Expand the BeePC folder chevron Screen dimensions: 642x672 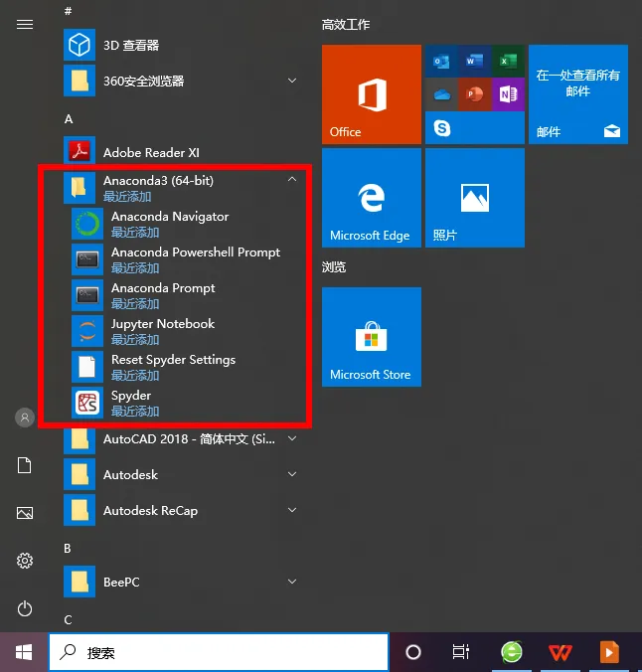coord(292,582)
